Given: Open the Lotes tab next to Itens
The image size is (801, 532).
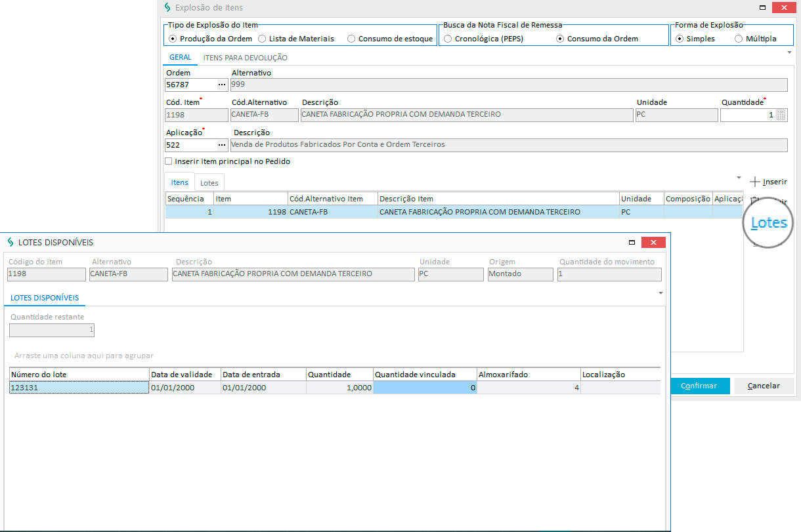Looking at the screenshot, I should pyautogui.click(x=209, y=183).
